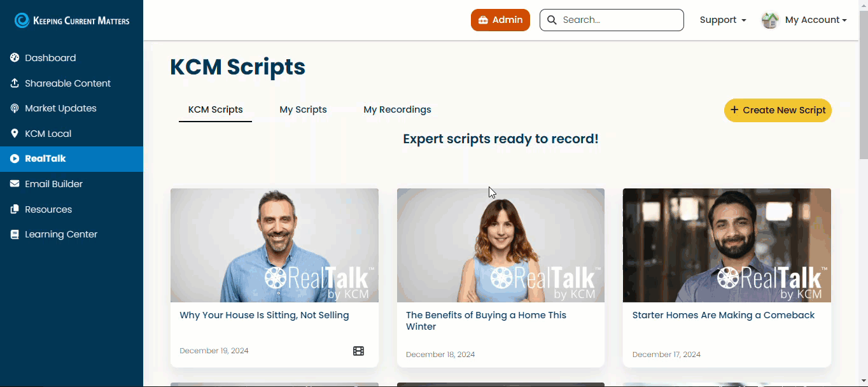The width and height of the screenshot is (868, 387).
Task: Click the RealTalk play icon
Action: [x=15, y=158]
